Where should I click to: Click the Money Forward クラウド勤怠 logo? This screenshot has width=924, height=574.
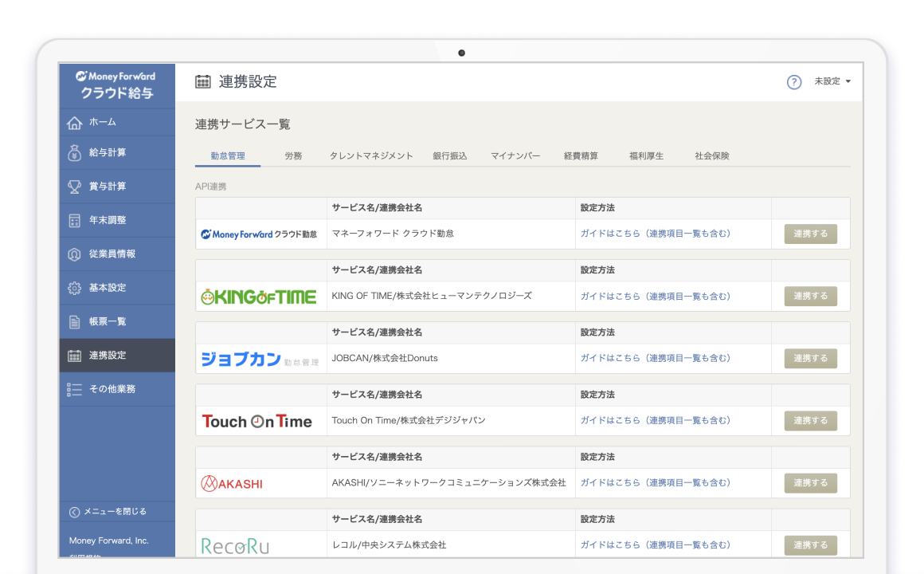point(260,234)
